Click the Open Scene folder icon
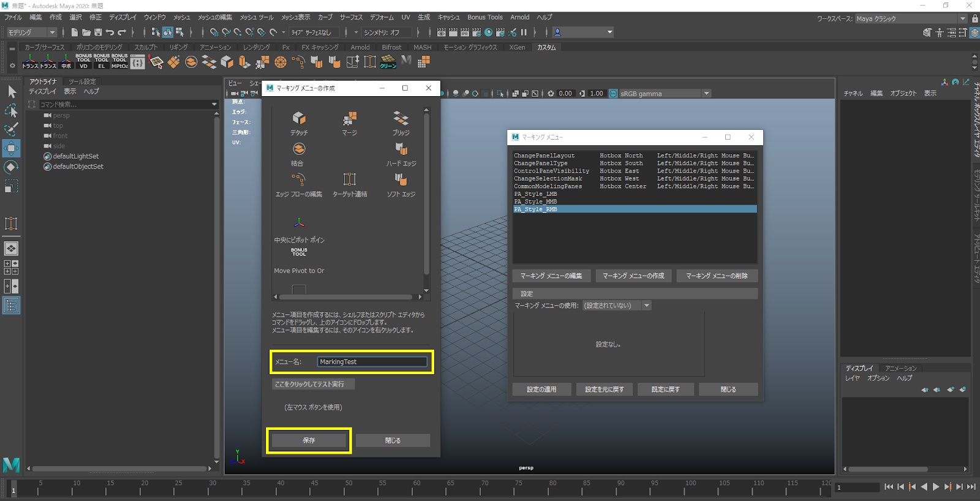The height and width of the screenshot is (501, 980). pos(86,32)
